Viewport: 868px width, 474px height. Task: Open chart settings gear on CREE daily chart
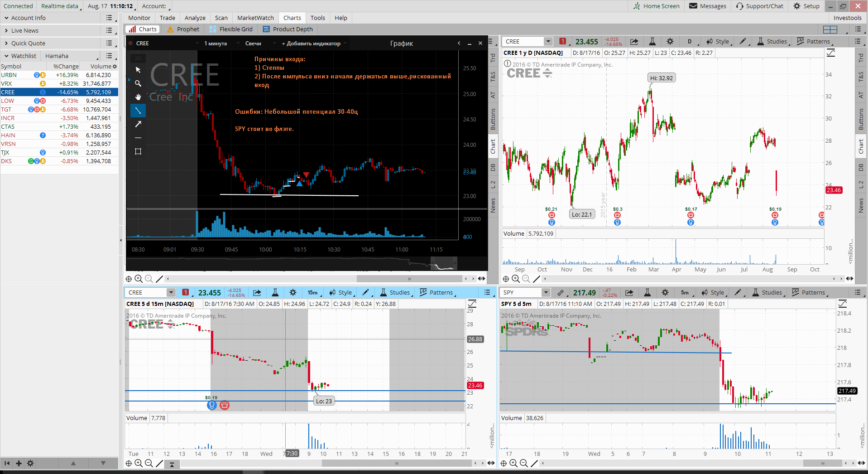pyautogui.click(x=670, y=41)
